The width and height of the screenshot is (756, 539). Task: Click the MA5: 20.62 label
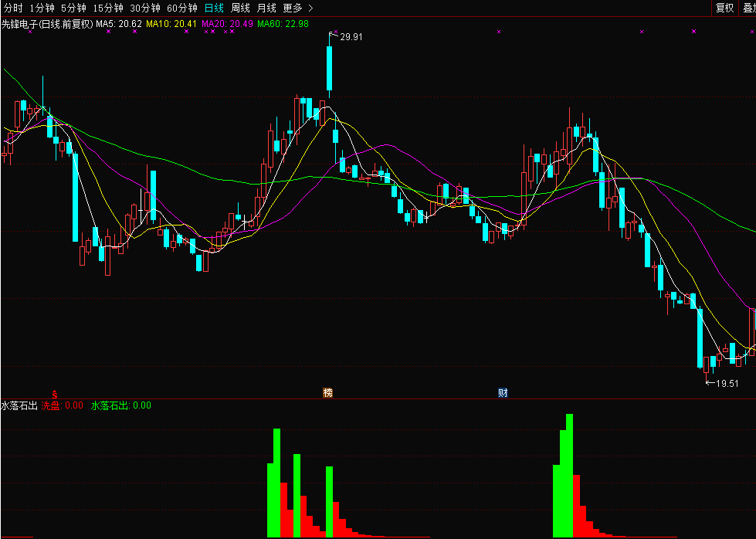point(119,24)
